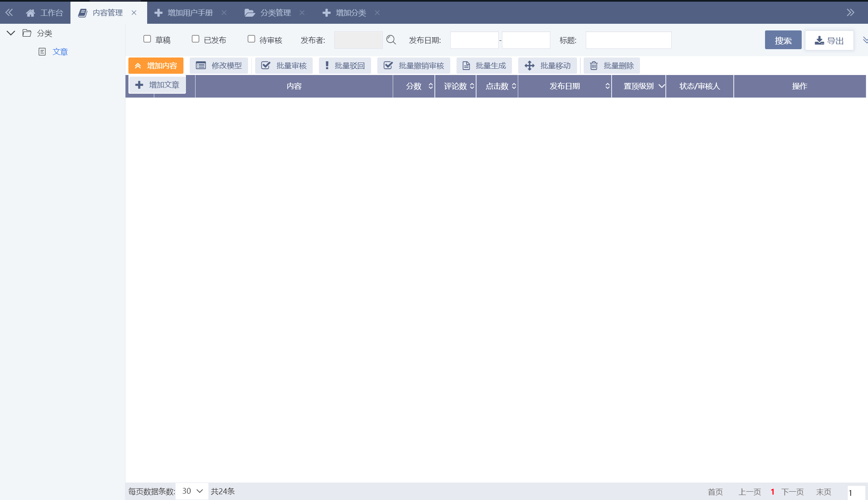Select 增加文章 from the dropdown menu
The image size is (868, 500).
tap(158, 85)
